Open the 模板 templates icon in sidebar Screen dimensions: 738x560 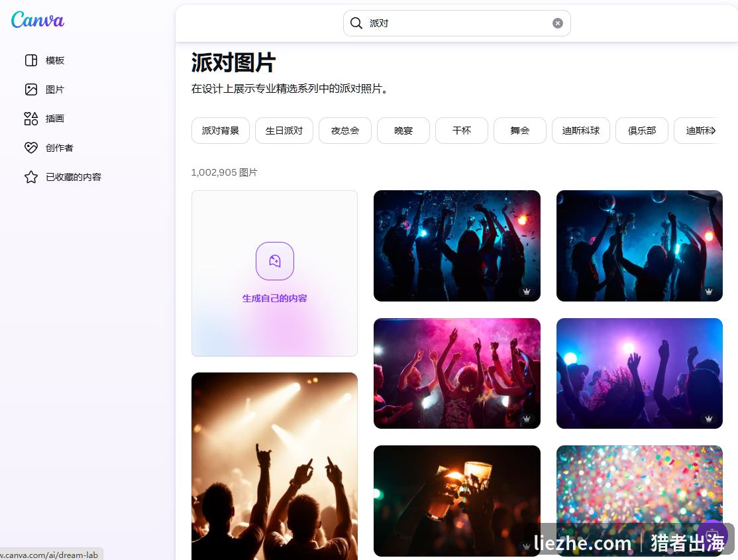tap(31, 60)
